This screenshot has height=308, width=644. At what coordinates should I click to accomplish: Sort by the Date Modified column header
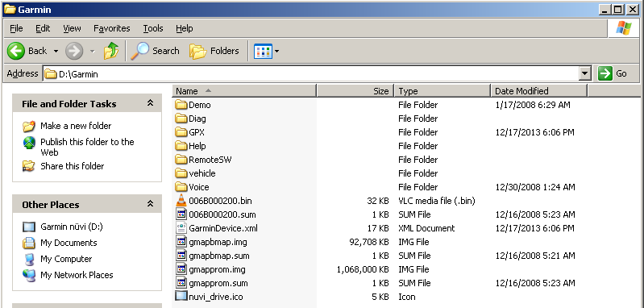coord(539,91)
